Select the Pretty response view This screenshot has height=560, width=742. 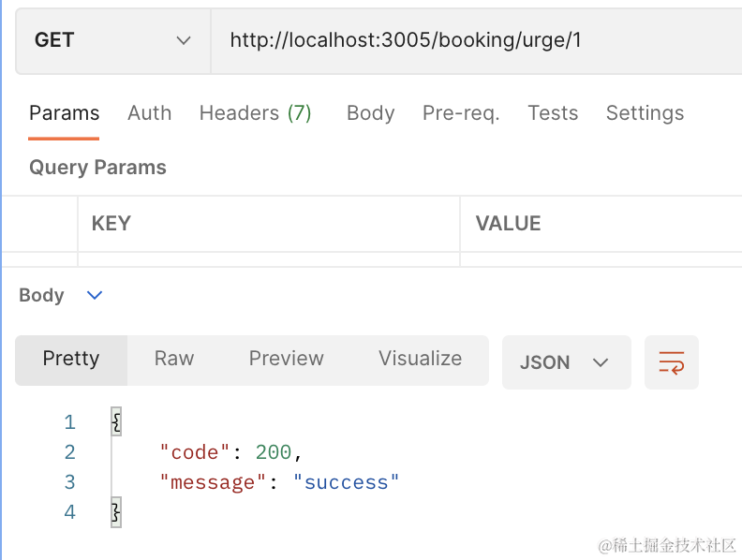(71, 360)
